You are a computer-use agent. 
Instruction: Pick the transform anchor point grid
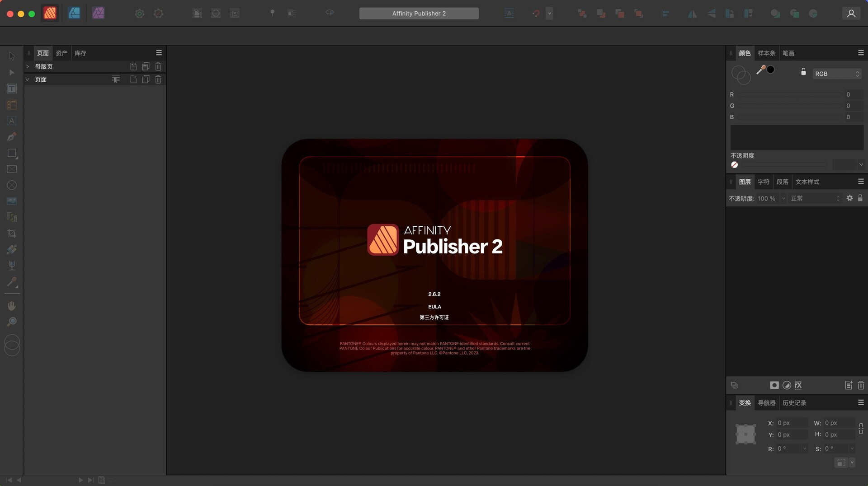[x=745, y=434]
